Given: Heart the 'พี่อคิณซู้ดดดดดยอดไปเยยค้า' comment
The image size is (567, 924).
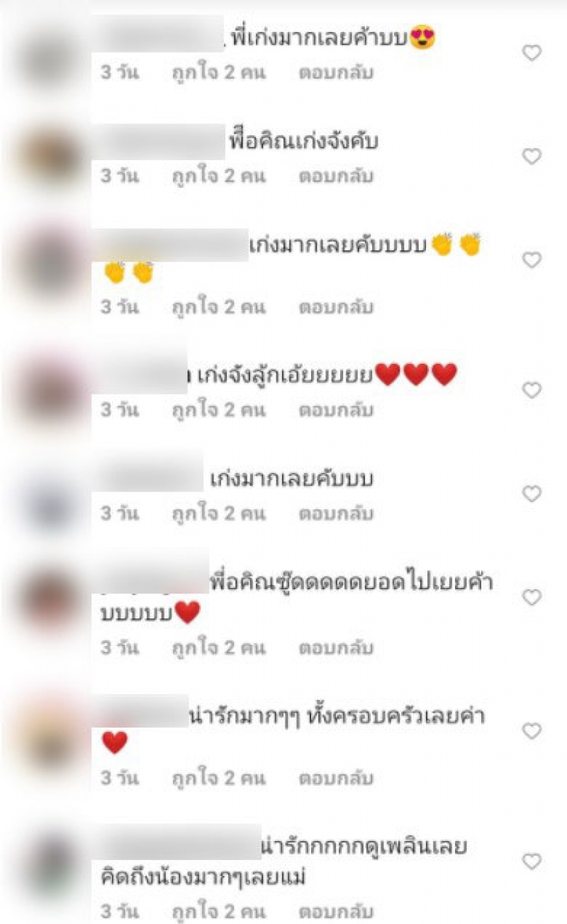Looking at the screenshot, I should pyautogui.click(x=532, y=598).
